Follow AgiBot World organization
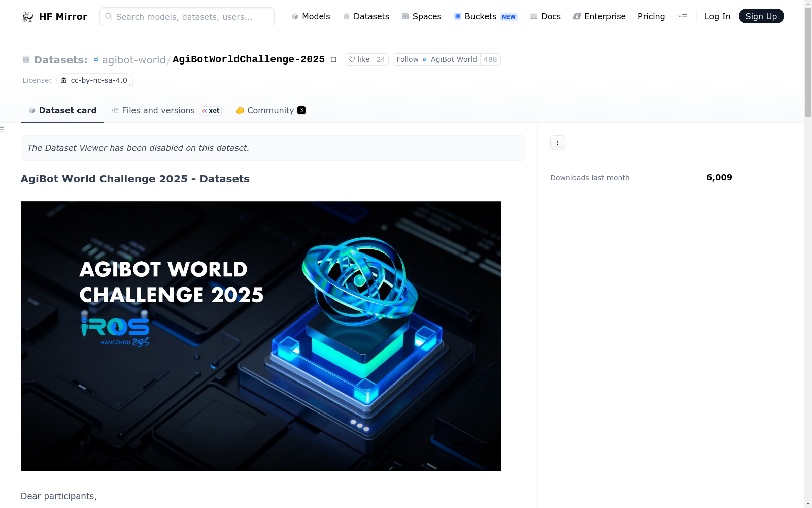812x508 pixels. (436, 59)
